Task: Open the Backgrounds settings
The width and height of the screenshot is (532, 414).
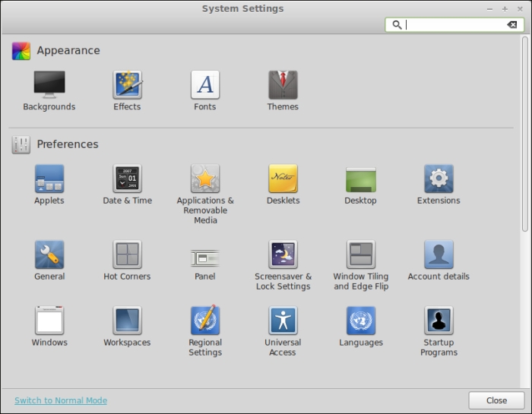Action: point(49,90)
